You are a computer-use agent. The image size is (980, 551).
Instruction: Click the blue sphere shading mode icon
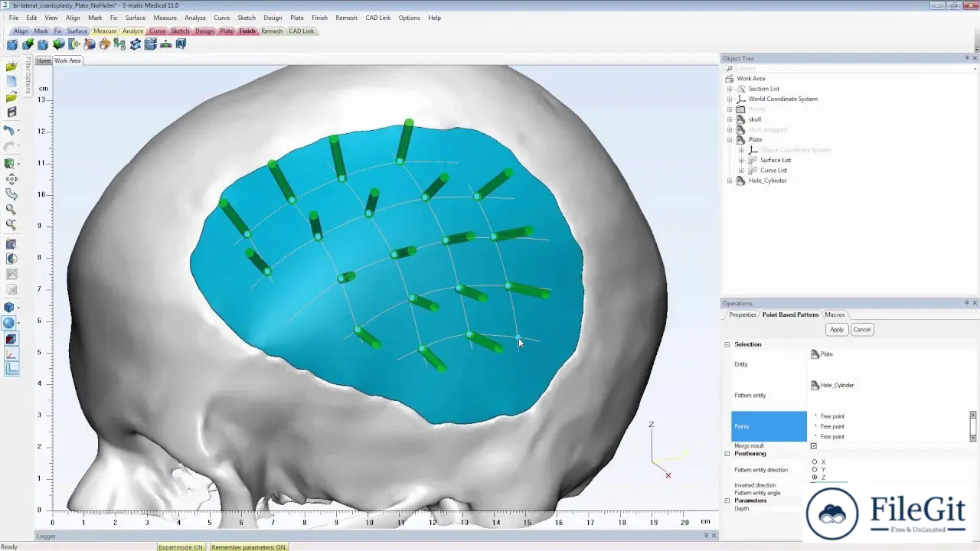pos(9,323)
